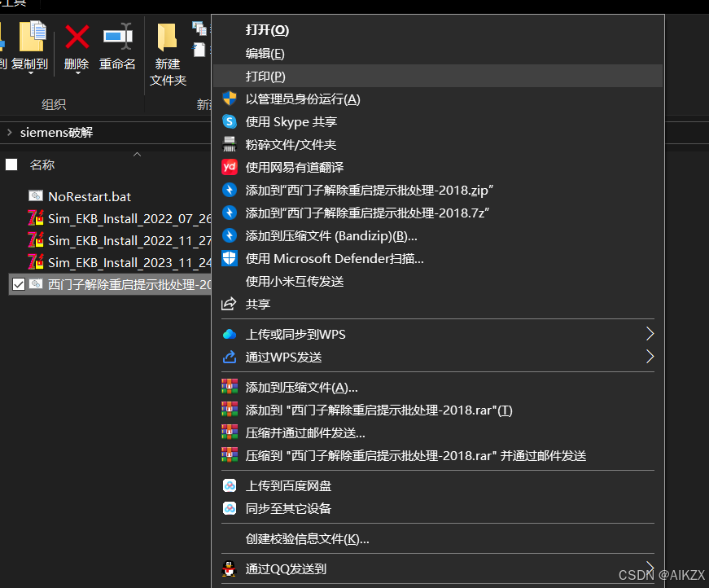
Task: Click 粉碎文件/文件夹 menu text
Action: [x=291, y=144]
